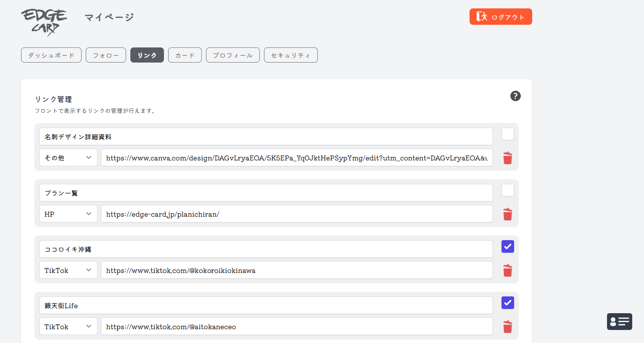Enable the 名刺デザイン詳細資料 link checkbox
Image resolution: width=644 pixels, height=343 pixels.
tap(507, 134)
